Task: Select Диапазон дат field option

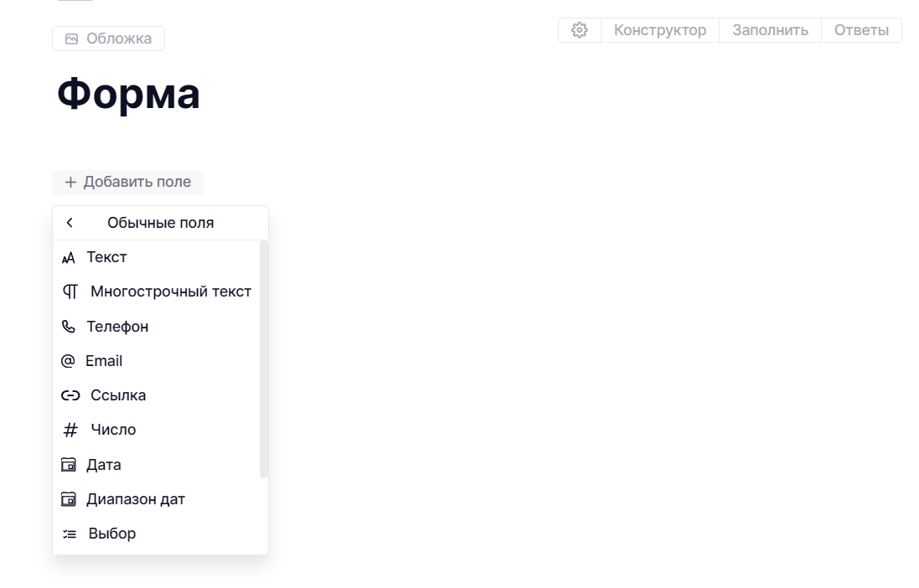Action: pyautogui.click(x=136, y=499)
